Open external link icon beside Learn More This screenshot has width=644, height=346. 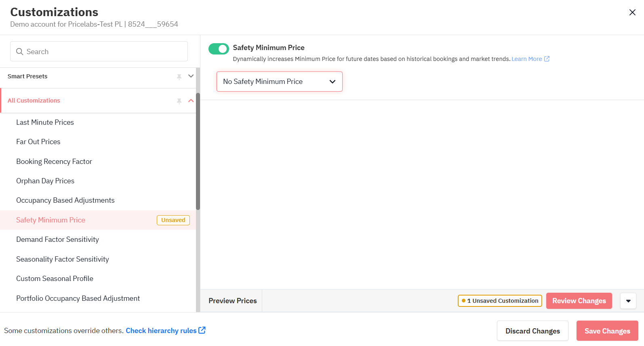point(547,59)
